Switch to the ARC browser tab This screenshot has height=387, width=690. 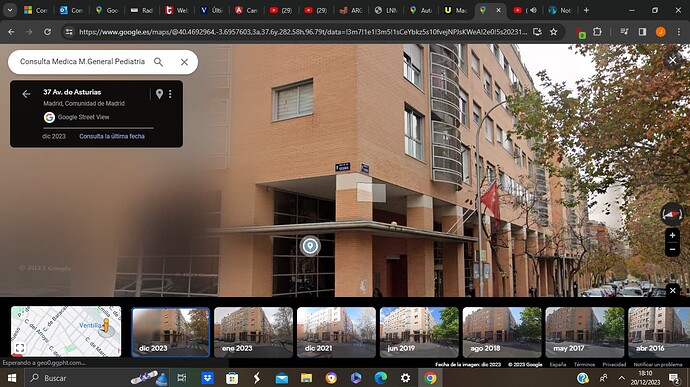[351, 10]
